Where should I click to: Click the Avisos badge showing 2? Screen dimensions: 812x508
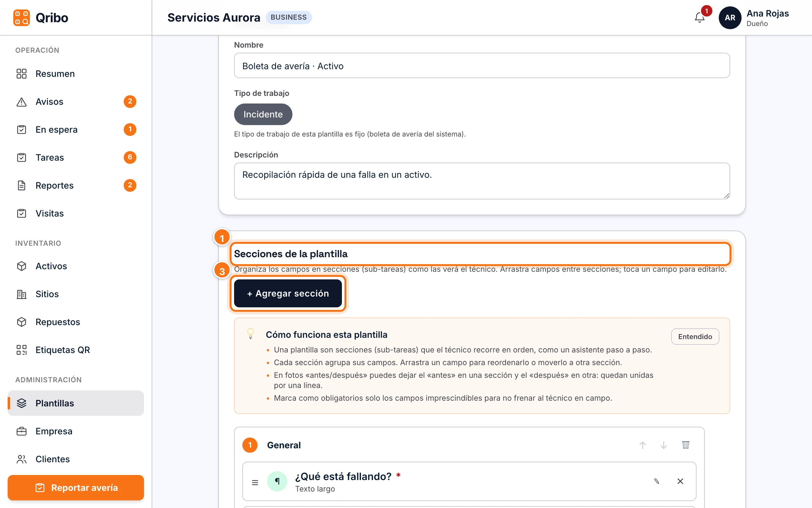130,102
